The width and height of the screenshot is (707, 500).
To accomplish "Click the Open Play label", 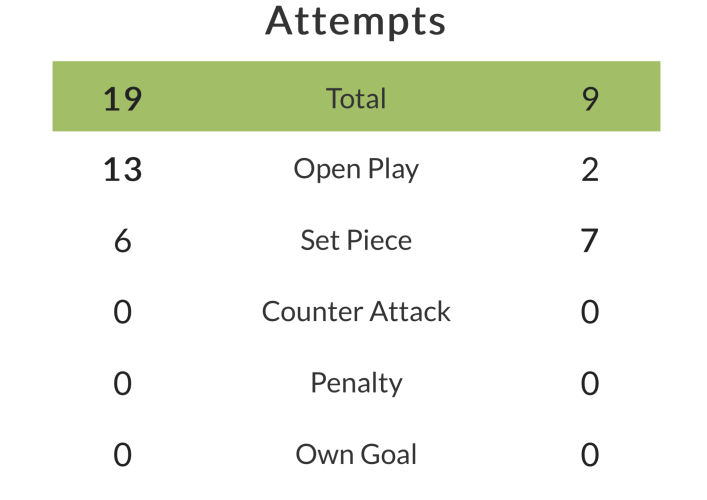I will tap(356, 169).
